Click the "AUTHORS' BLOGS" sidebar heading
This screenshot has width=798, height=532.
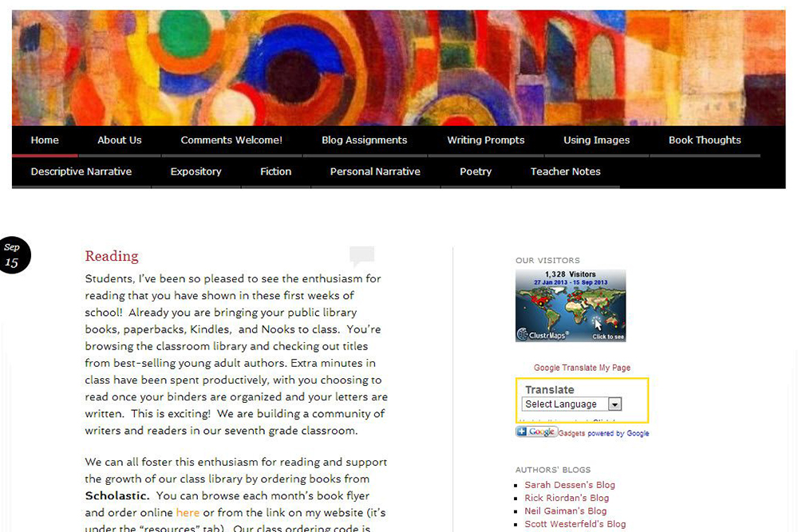(553, 470)
